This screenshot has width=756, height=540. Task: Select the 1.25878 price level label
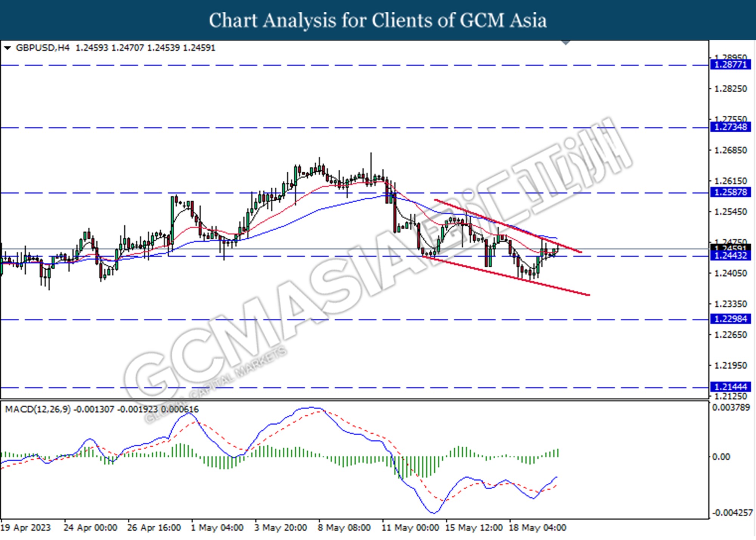point(730,192)
